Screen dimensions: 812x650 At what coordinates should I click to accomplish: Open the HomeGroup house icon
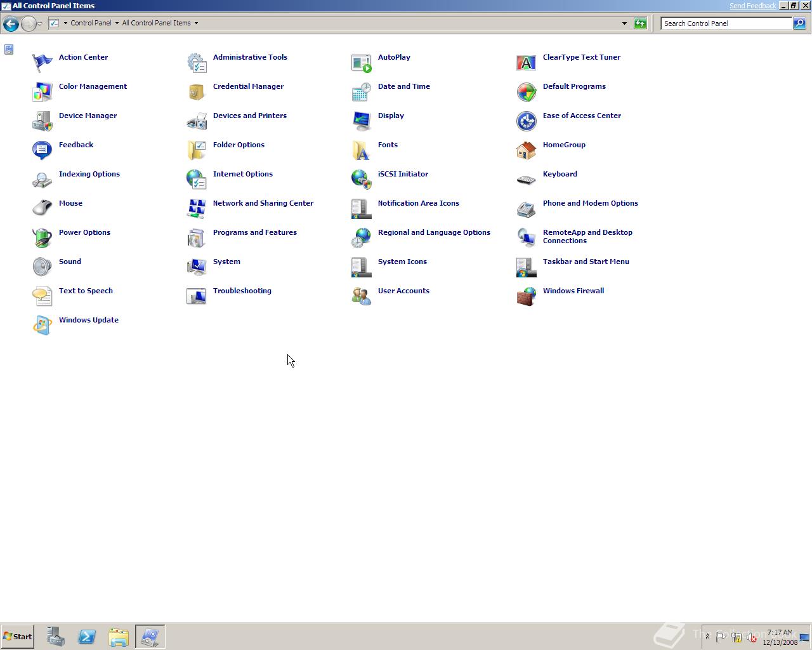[527, 150]
